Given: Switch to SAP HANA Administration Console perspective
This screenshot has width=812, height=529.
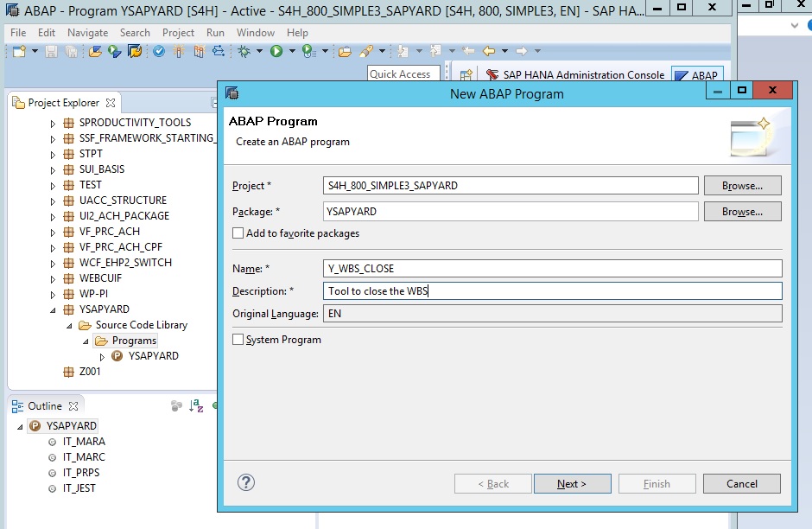Looking at the screenshot, I should click(x=574, y=75).
